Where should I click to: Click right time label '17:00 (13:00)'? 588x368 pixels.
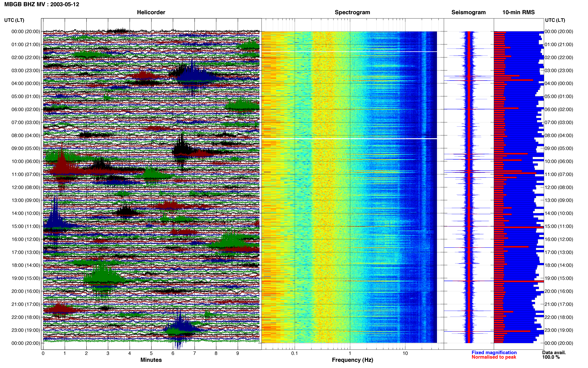[559, 252]
